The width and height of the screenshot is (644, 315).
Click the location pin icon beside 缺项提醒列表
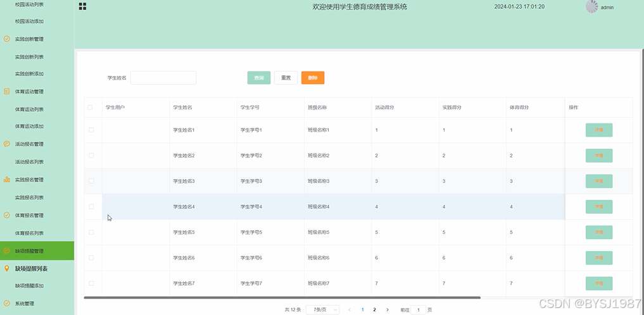coord(6,269)
